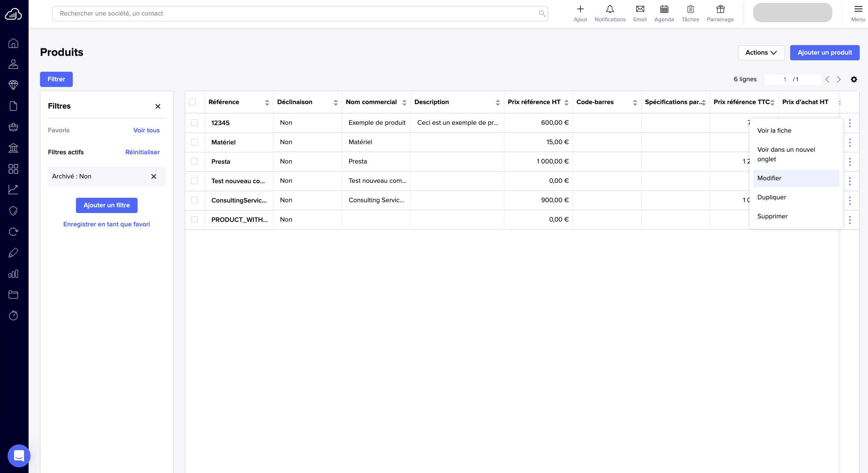Viewport: 868px width, 473px height.
Task: Open chat support bubble icon
Action: (x=19, y=456)
